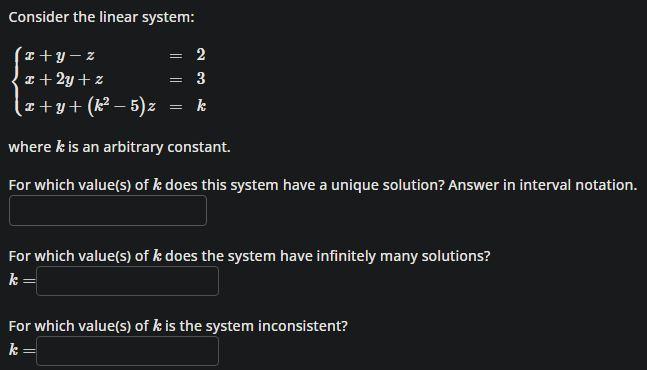Click the unique solution question text
The image size is (647, 370).
coord(227,185)
